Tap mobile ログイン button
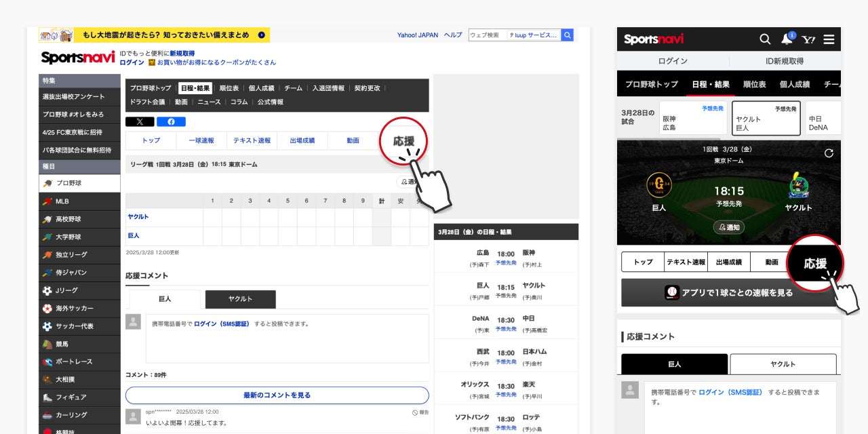The height and width of the screenshot is (434, 868). click(x=673, y=61)
